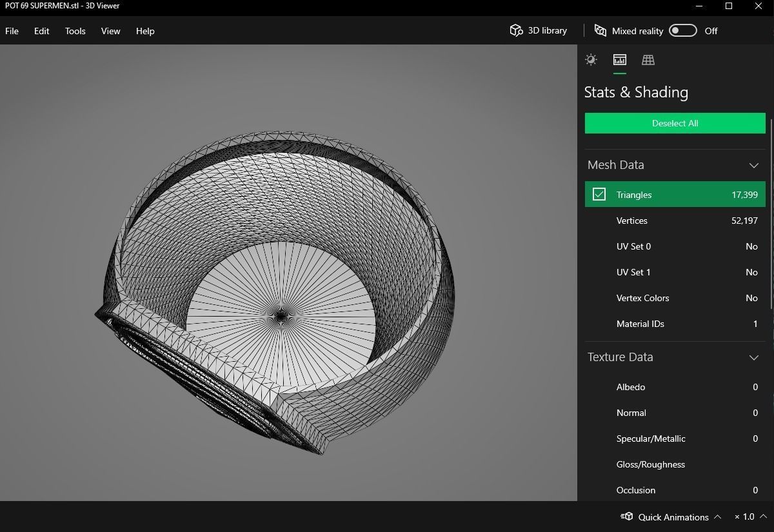Open the Environment & Lighting tab icon
774x532 pixels.
point(591,60)
